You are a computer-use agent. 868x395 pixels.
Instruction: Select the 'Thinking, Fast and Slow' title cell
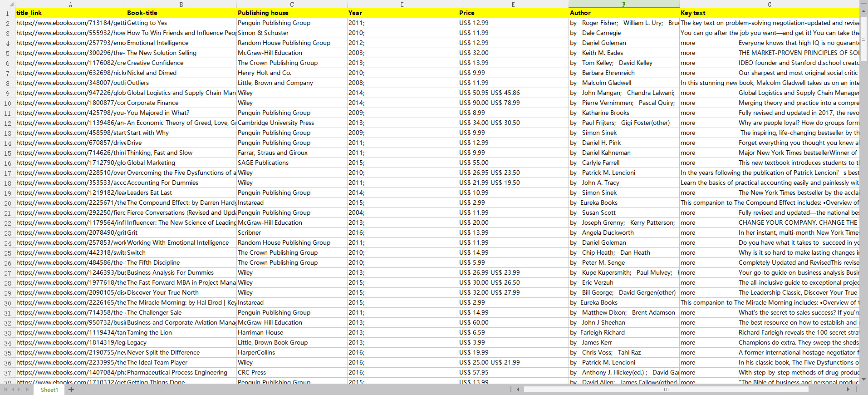point(181,153)
